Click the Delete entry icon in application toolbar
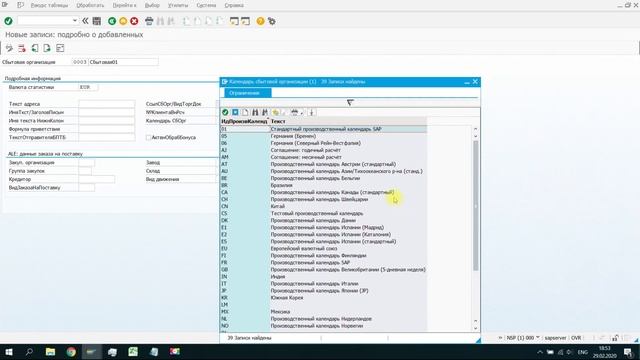Viewport: 640px width, 360px height. pyautogui.click(x=22, y=48)
